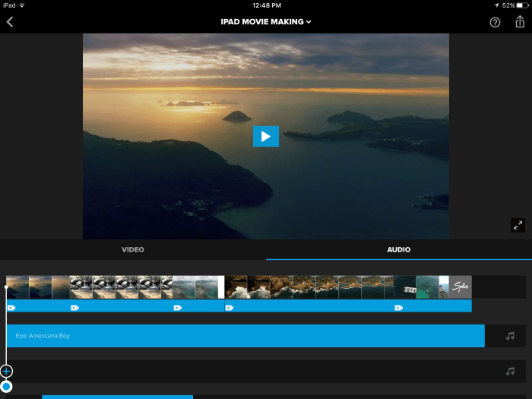Tap the record circle below the playhead
The height and width of the screenshot is (399, 532).
pyautogui.click(x=6, y=387)
